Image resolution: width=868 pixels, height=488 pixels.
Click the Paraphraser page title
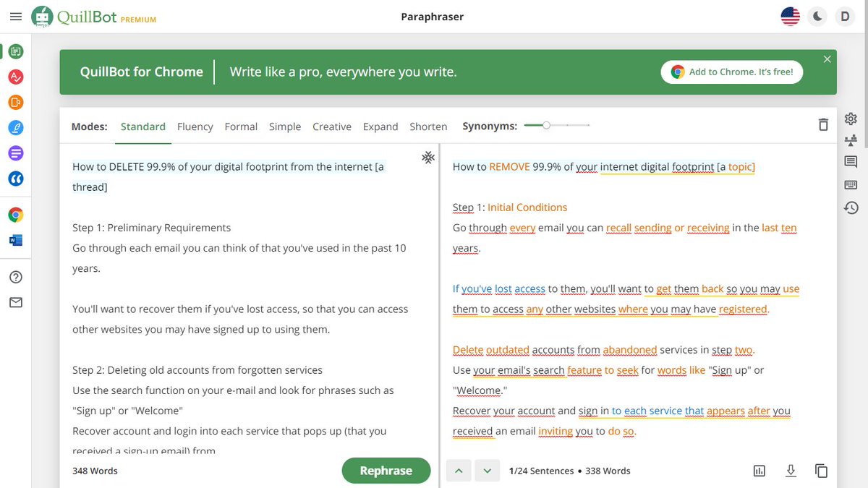433,16
